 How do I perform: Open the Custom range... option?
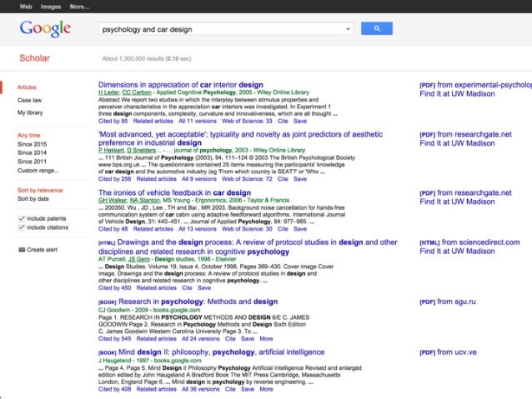coord(38,171)
